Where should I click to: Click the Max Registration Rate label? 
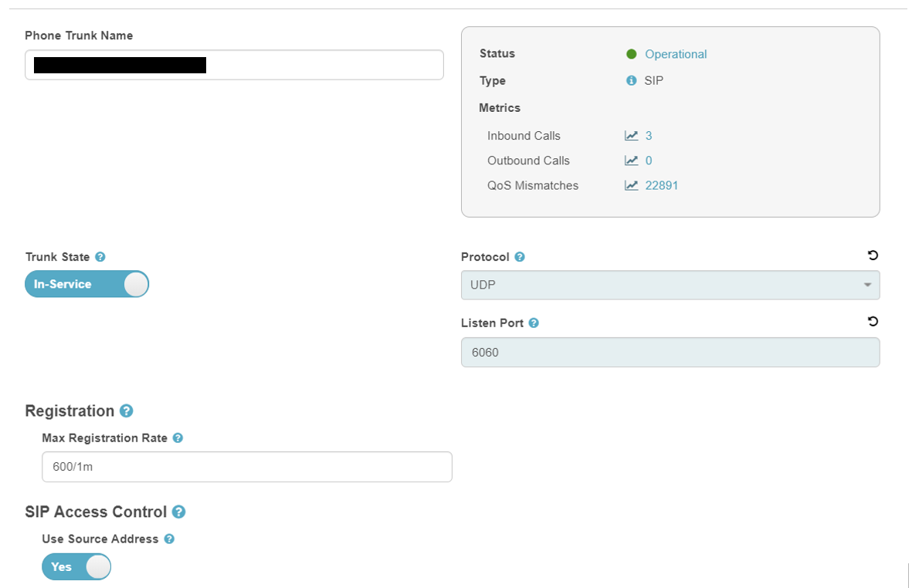point(105,438)
